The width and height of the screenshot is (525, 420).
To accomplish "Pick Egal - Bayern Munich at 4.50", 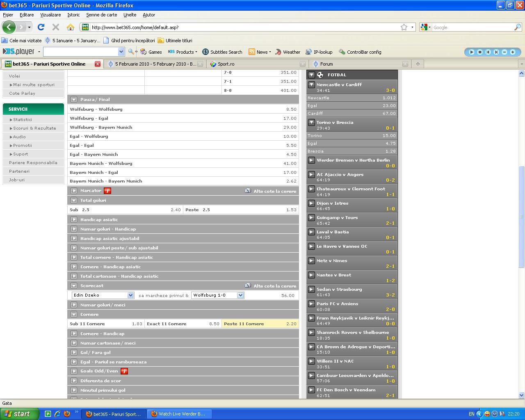I will tap(183, 154).
